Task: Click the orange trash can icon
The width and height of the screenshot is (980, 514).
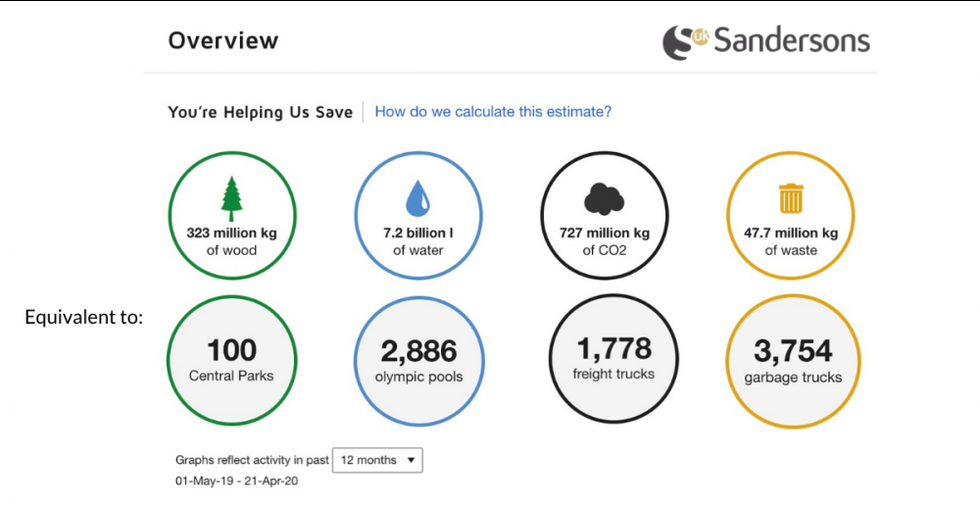Action: (x=791, y=198)
